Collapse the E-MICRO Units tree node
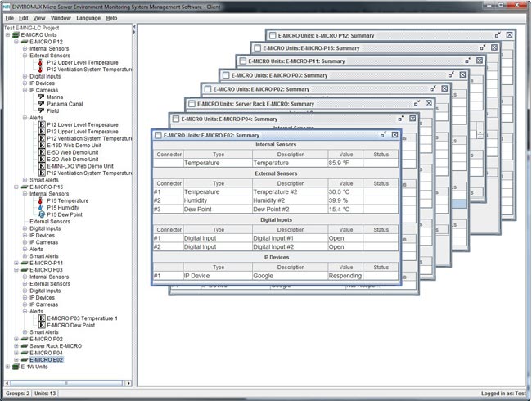 pyautogui.click(x=7, y=35)
